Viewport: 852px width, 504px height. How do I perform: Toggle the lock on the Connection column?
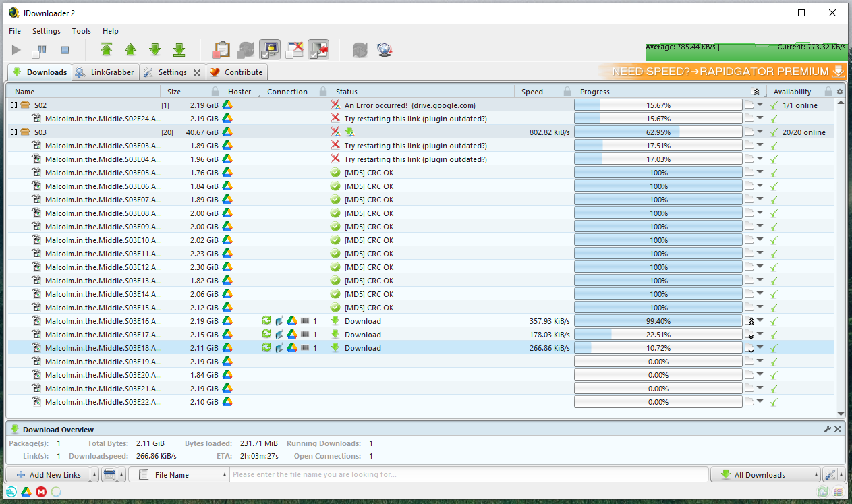(323, 92)
